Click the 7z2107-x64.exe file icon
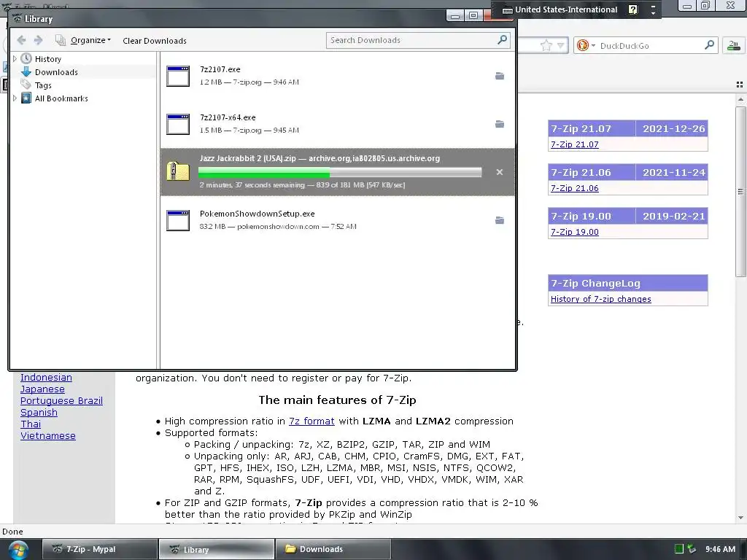The height and width of the screenshot is (560, 747). click(x=178, y=124)
